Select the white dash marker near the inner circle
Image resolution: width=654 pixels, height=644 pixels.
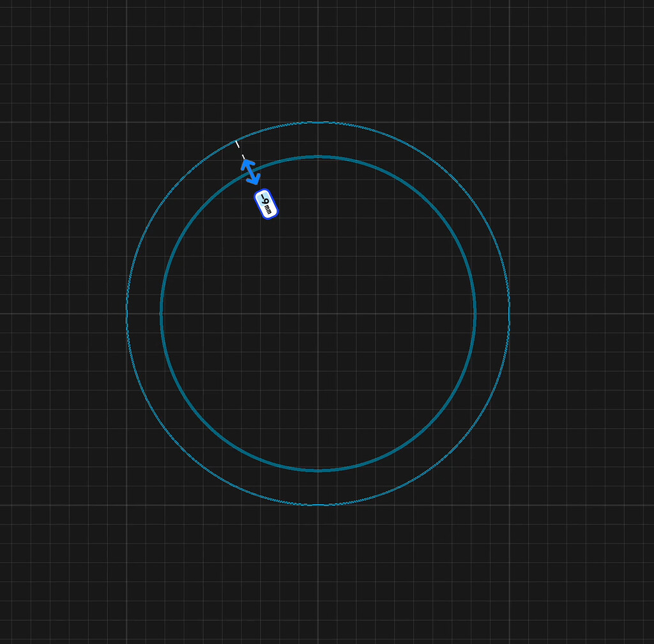[243, 157]
